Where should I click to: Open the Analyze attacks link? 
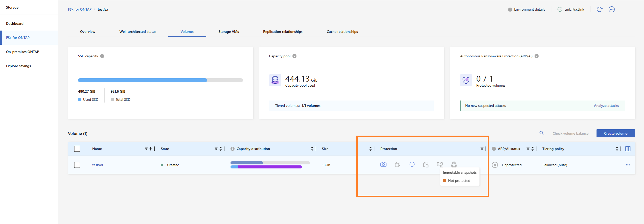606,106
